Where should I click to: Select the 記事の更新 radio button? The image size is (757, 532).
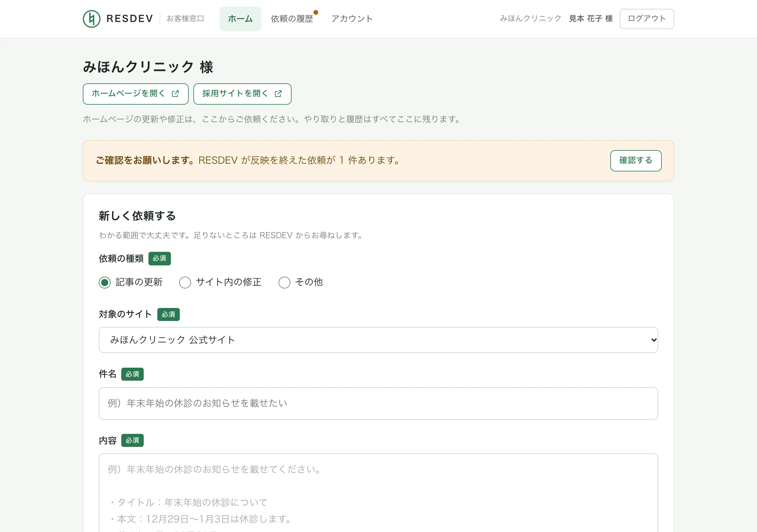click(105, 283)
